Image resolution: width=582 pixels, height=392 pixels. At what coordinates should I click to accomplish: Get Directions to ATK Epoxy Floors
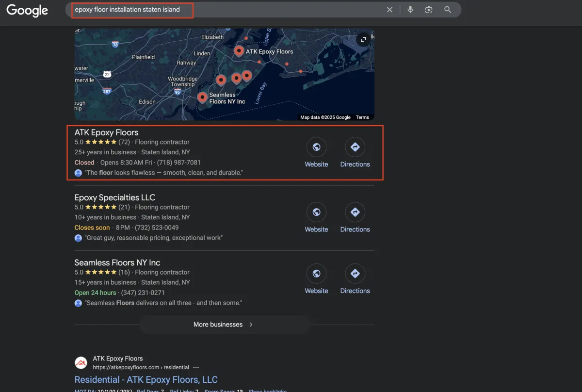click(355, 147)
